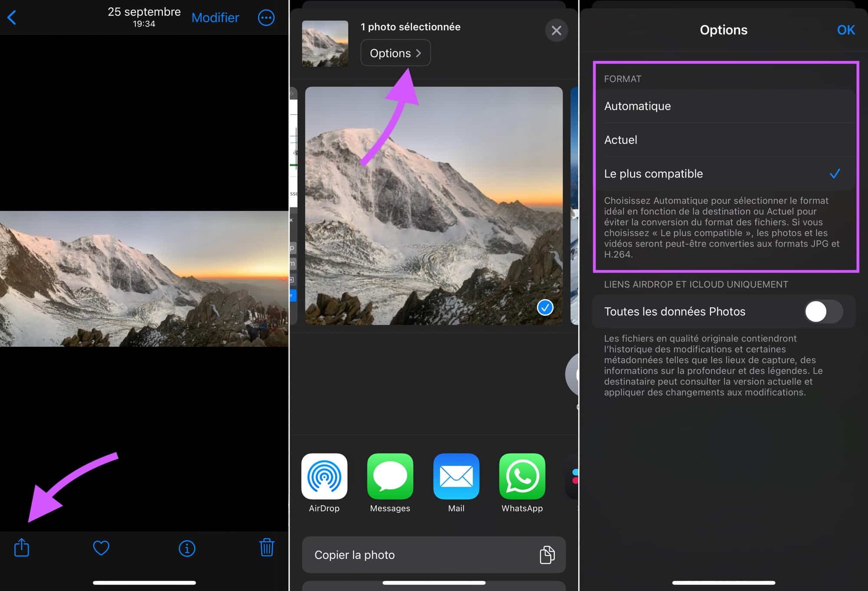Favorite the photo with heart icon
Image resolution: width=868 pixels, height=591 pixels.
click(101, 548)
